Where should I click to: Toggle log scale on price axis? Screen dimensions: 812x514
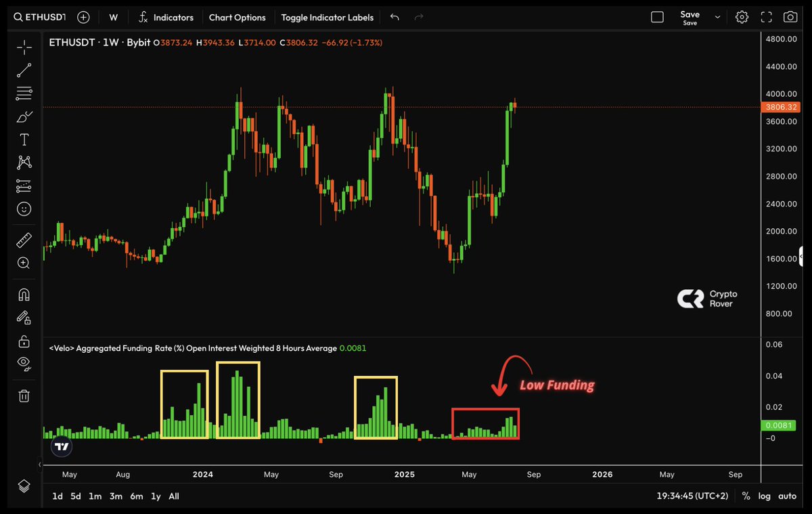pos(764,496)
